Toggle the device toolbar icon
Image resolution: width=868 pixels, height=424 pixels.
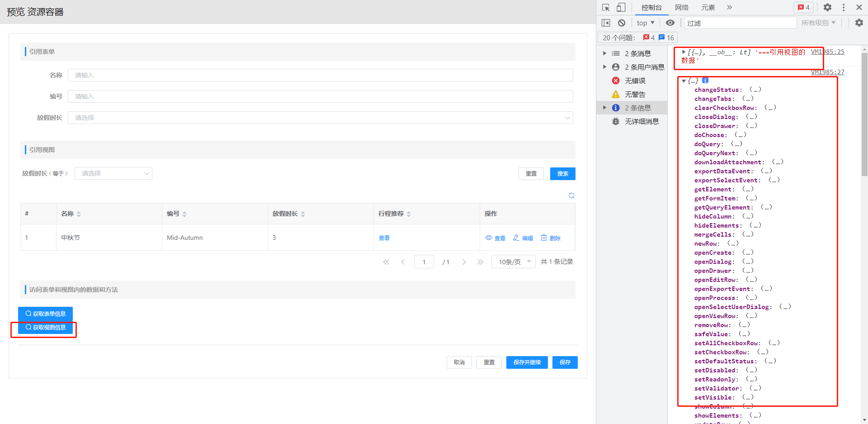click(621, 7)
